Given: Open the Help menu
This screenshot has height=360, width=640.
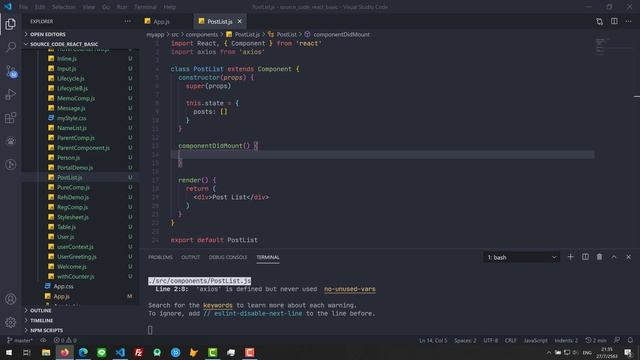Looking at the screenshot, I should coord(169,7).
